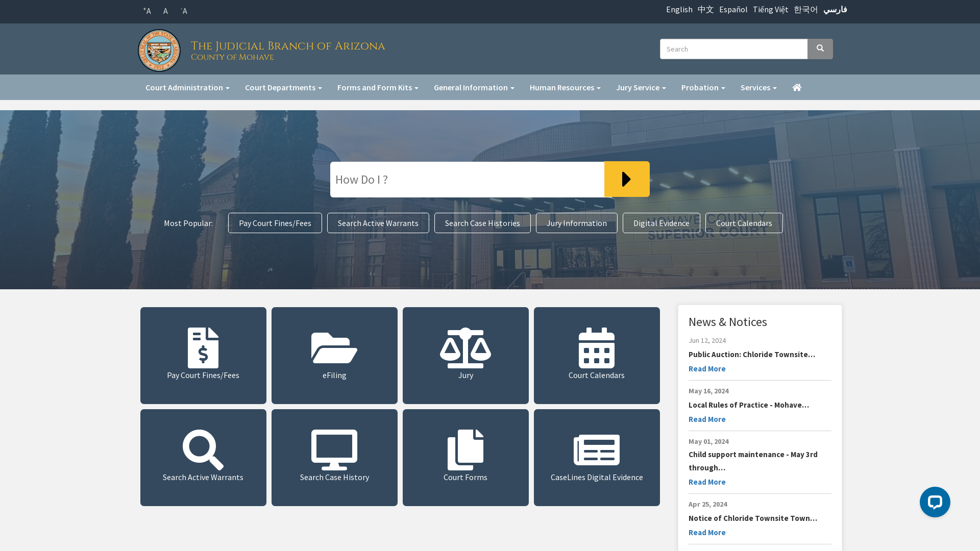The height and width of the screenshot is (551, 980).
Task: Click the Arizona state seal logo
Action: tap(159, 51)
